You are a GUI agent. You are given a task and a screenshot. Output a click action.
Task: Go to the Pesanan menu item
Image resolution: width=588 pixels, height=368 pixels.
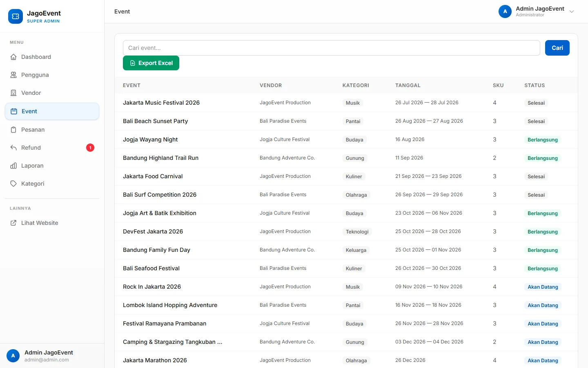52,130
